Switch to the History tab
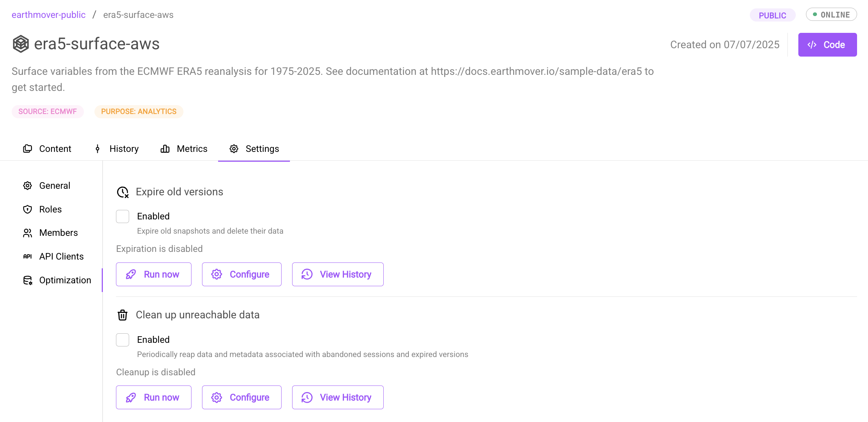868x422 pixels. [x=117, y=149]
